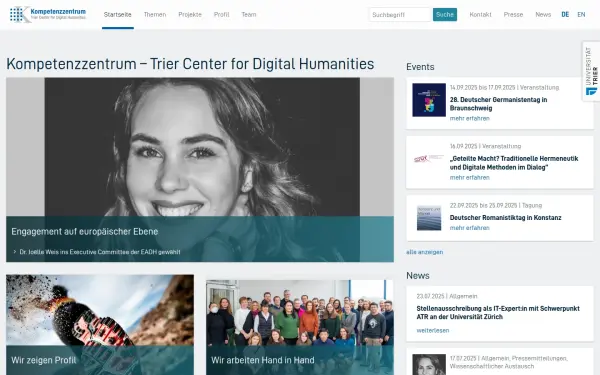Viewport: 600px width, 375px height.
Task: Focus the Suchbegriff search field
Action: 400,15
